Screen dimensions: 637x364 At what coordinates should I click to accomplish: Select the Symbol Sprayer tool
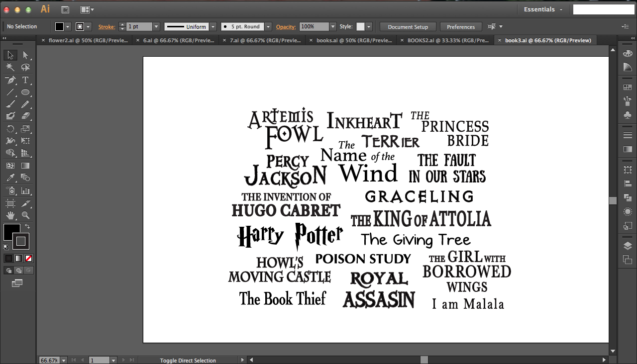[x=10, y=190]
